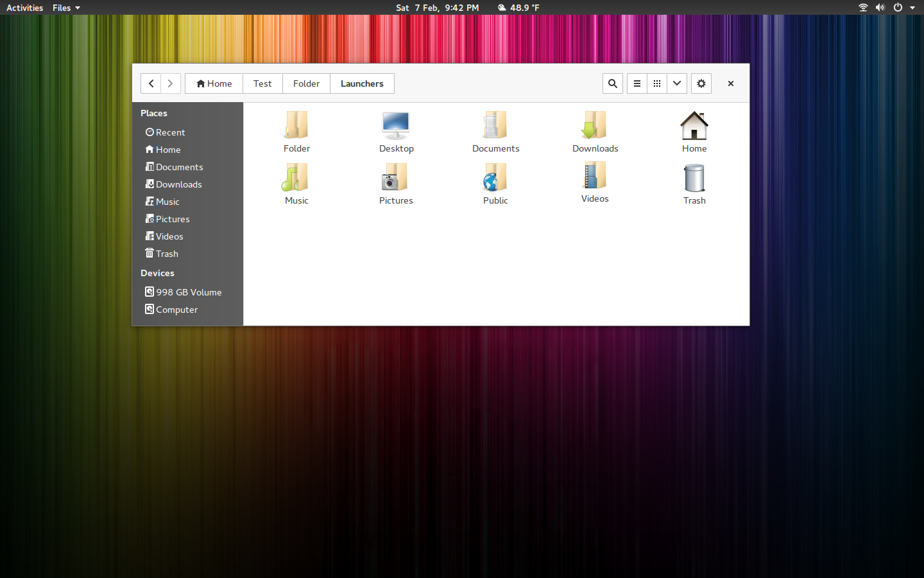Go back with the left arrow button
This screenshot has width=924, height=578.
tap(151, 83)
